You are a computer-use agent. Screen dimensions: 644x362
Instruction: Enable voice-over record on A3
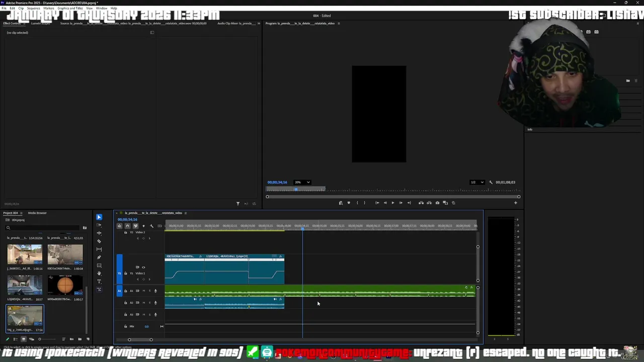point(155,315)
